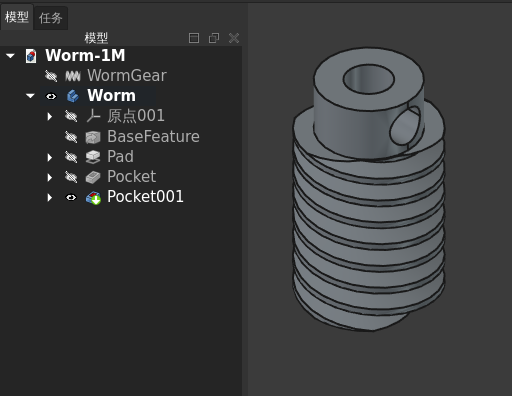
Task: Click the Worm body icon
Action: tap(73, 96)
